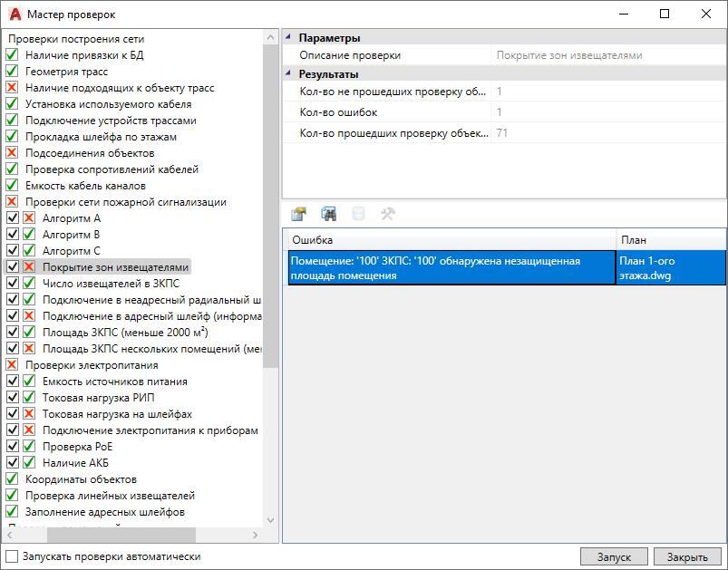Collapse the Результаты section
The image size is (728, 570).
(x=289, y=74)
